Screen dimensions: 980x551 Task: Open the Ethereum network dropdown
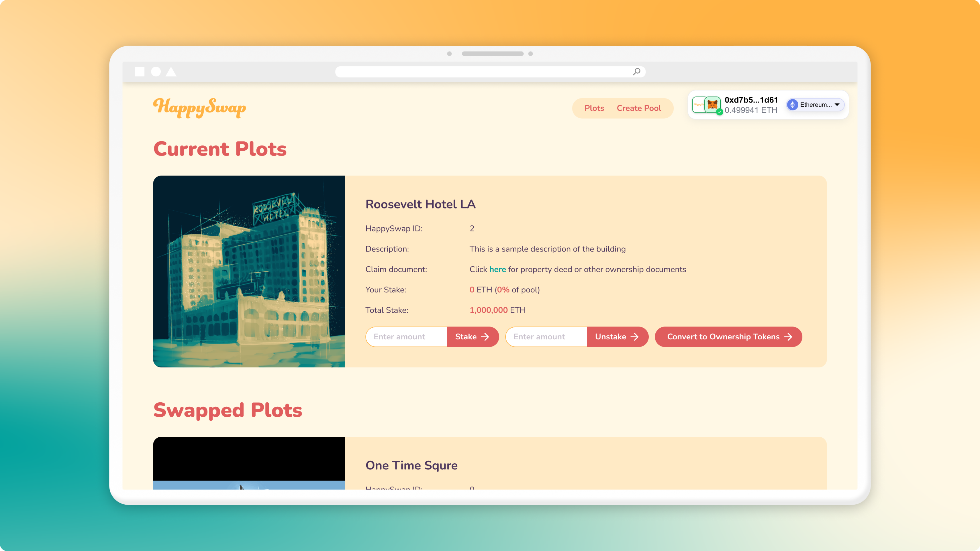pos(816,105)
